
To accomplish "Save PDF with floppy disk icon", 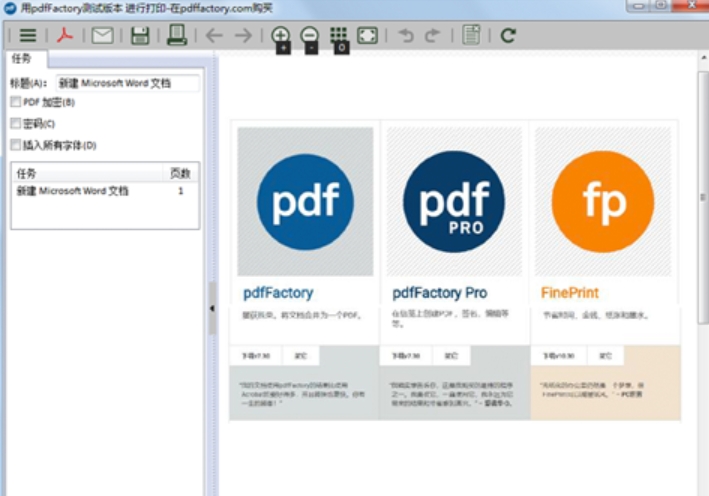I will point(140,35).
